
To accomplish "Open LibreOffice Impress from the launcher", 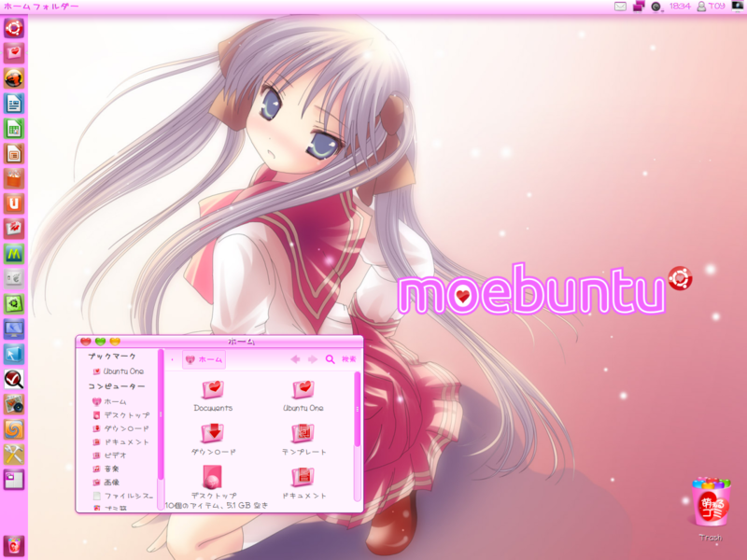I will tap(14, 154).
